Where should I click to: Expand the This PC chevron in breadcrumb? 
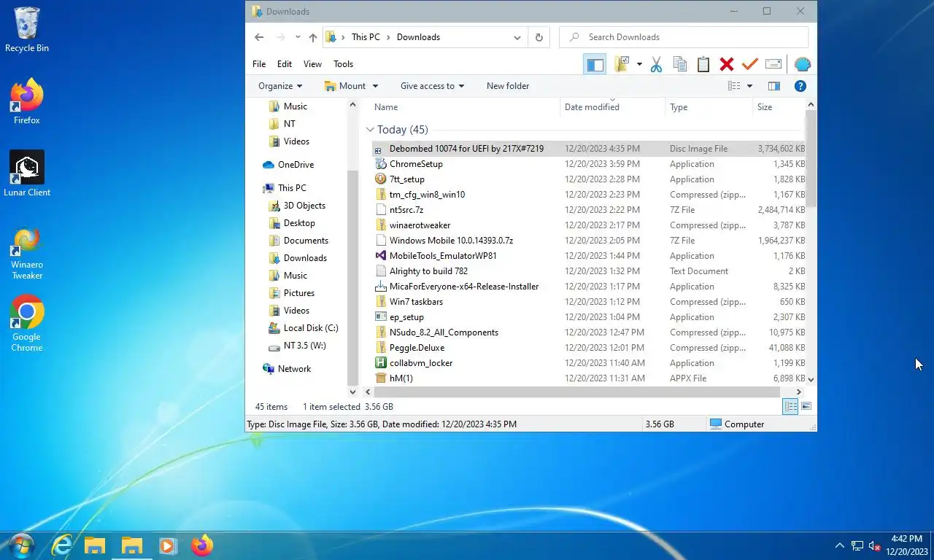pos(388,37)
